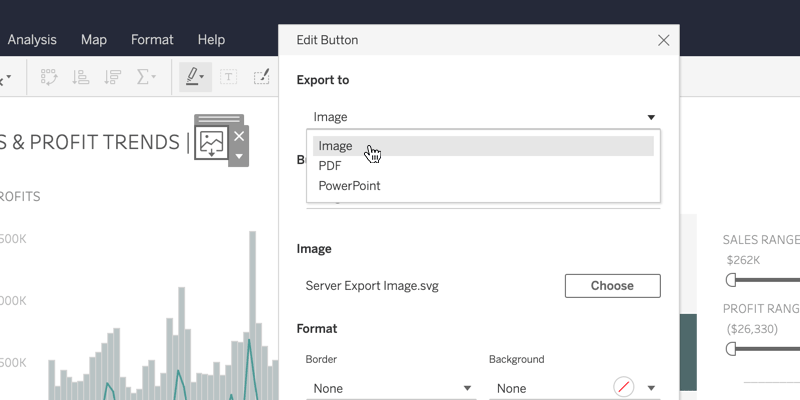Click the Show Mark Labels T icon

pyautogui.click(x=228, y=76)
